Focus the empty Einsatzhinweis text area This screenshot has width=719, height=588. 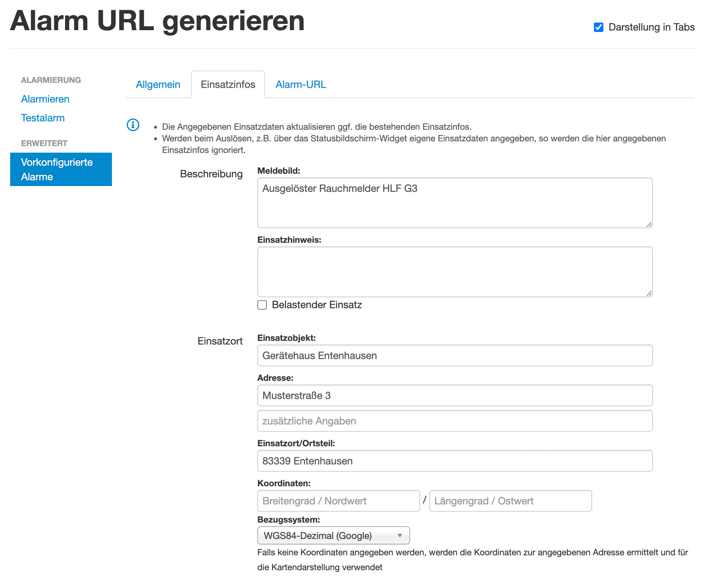[x=454, y=272]
